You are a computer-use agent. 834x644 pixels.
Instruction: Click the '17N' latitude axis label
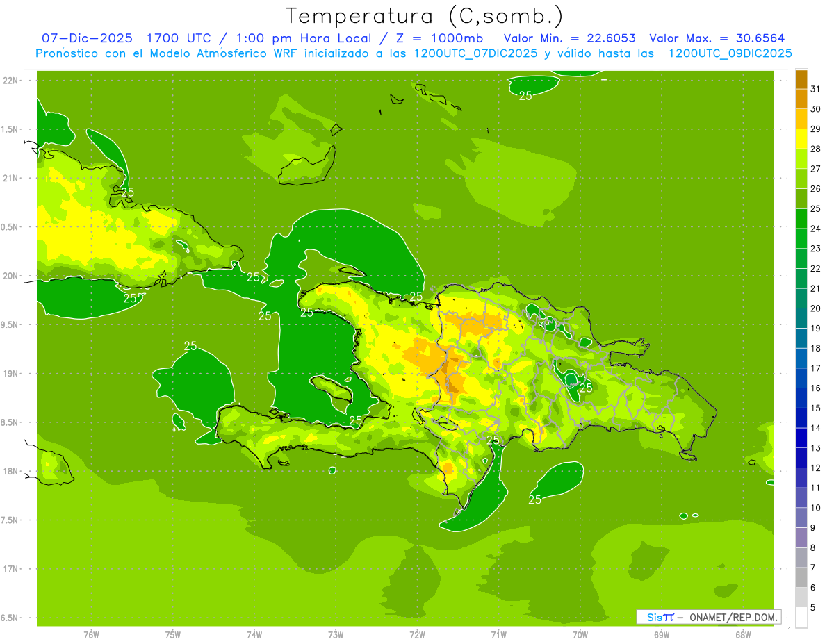tap(10, 569)
